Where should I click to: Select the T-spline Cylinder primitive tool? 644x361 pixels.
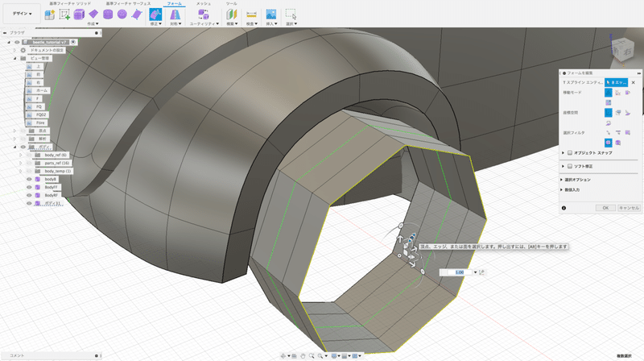click(x=108, y=15)
